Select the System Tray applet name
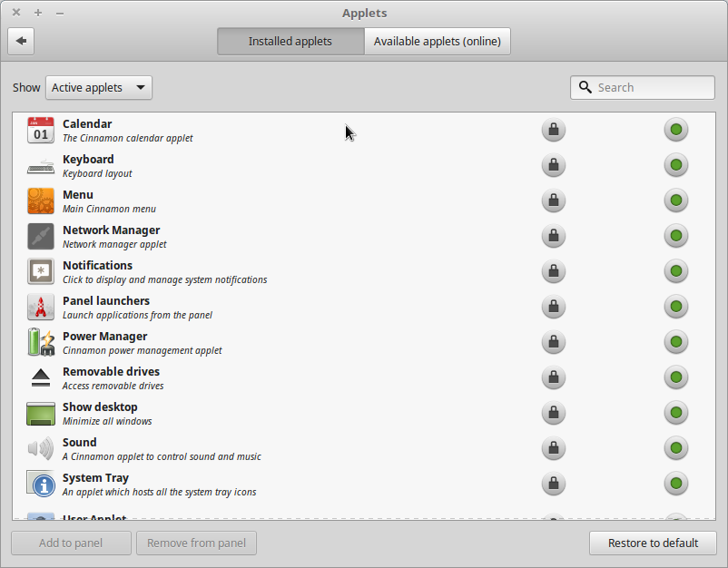Screen dimensions: 728x568 95,478
